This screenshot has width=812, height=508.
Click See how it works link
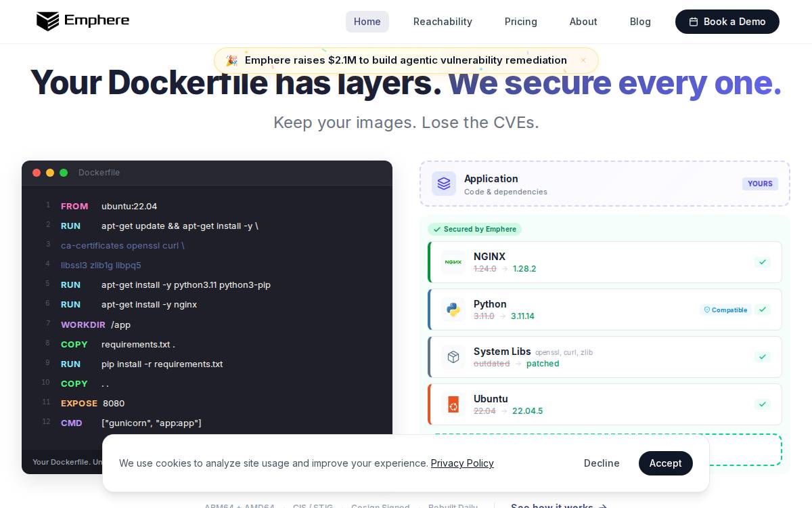(x=559, y=506)
